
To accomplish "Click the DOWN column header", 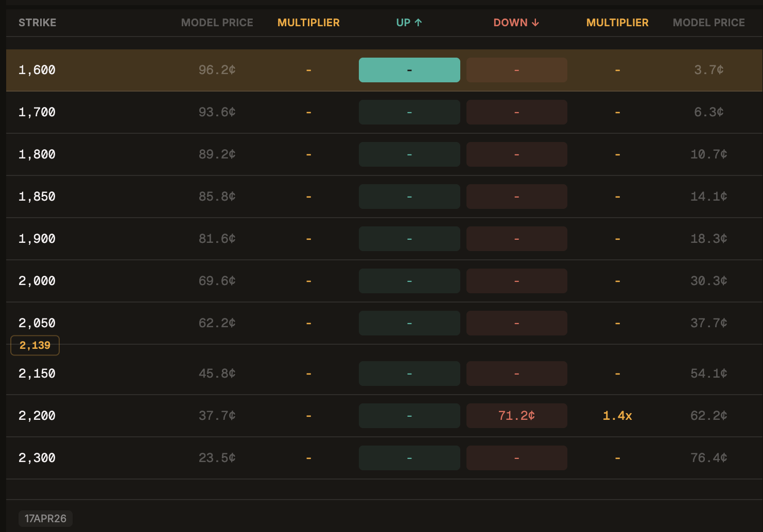I will [516, 23].
